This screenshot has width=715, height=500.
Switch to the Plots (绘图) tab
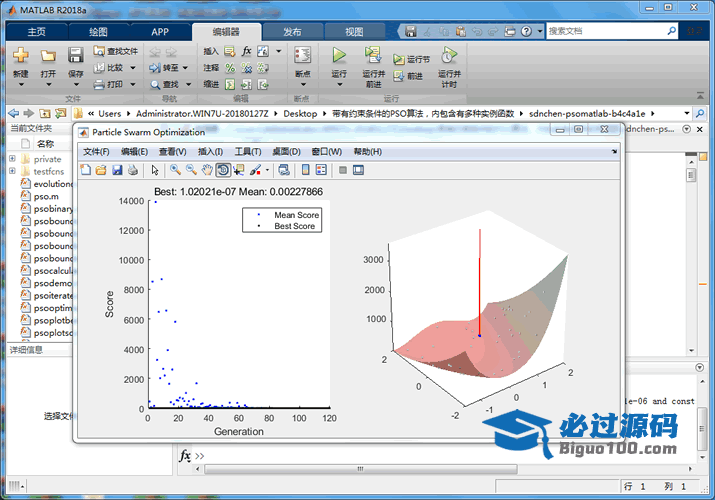[98, 32]
